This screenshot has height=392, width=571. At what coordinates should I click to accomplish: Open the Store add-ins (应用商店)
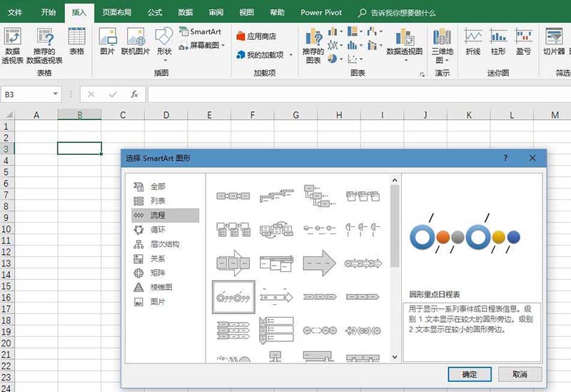[x=256, y=36]
